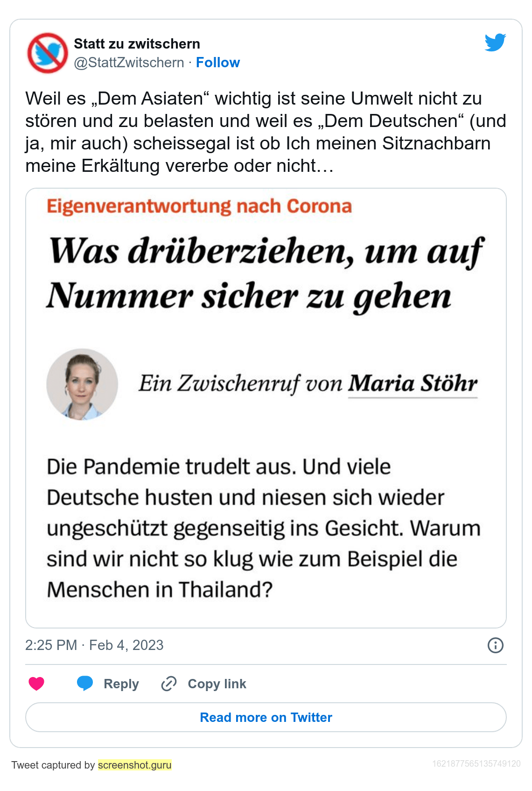Click the Maria Stöhr author name
The image size is (532, 791).
click(x=413, y=384)
